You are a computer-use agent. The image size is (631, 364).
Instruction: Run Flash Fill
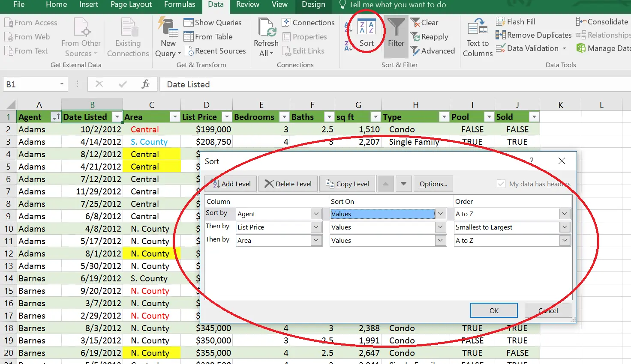pos(516,22)
